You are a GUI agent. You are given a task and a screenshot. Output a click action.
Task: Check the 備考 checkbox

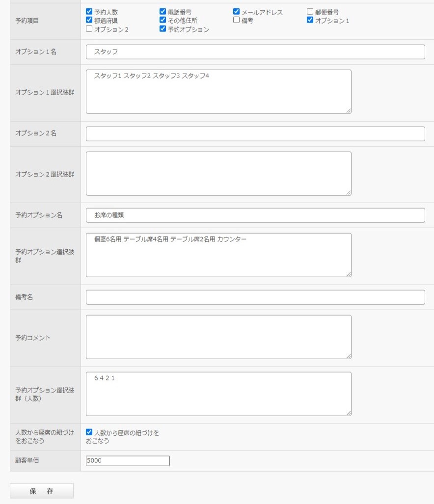[237, 20]
